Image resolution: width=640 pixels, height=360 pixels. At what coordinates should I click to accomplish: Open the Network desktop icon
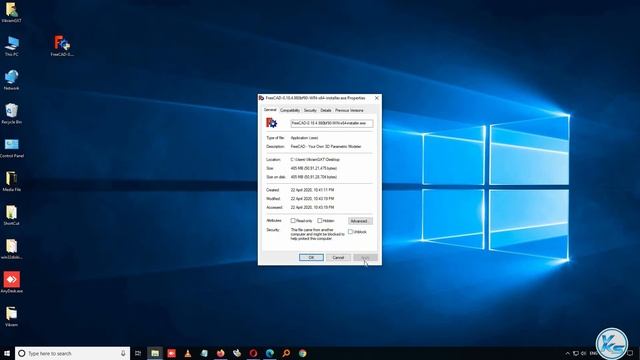pos(11,80)
